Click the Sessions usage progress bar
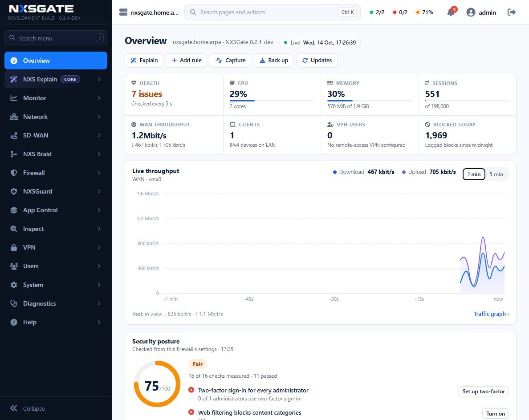 [x=467, y=101]
